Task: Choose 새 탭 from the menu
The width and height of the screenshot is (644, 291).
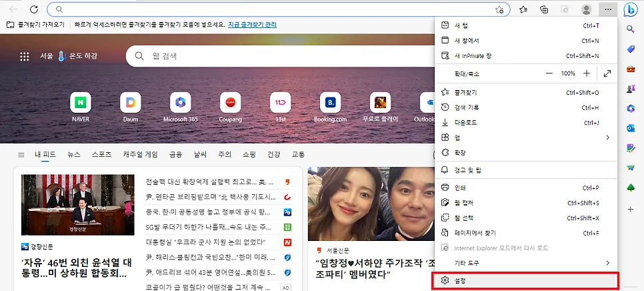Action: click(x=526, y=25)
